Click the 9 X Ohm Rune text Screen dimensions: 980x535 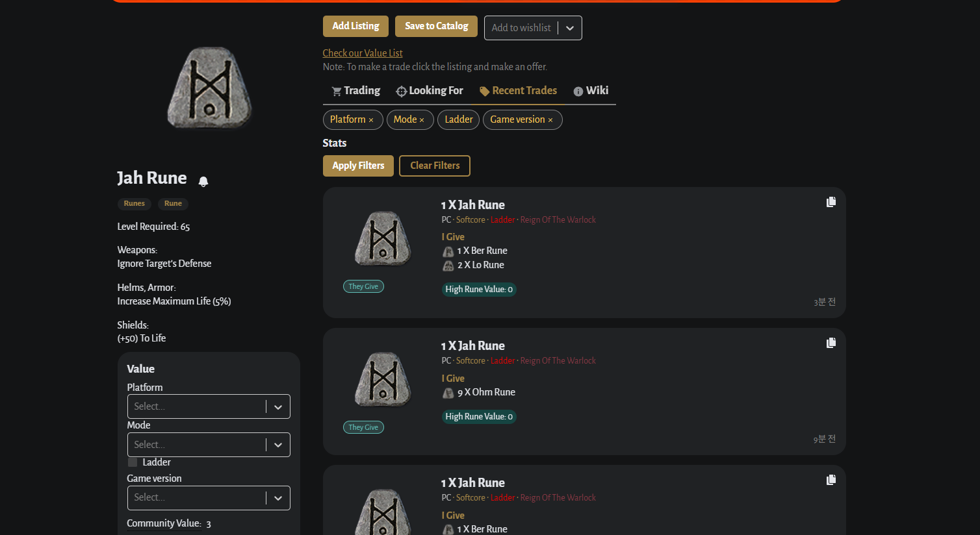[486, 392]
